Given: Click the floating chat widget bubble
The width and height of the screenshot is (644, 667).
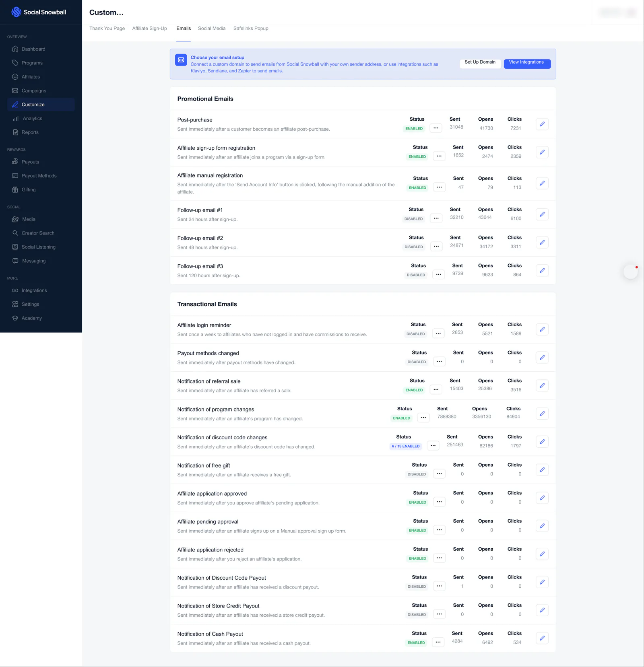Looking at the screenshot, I should [630, 272].
